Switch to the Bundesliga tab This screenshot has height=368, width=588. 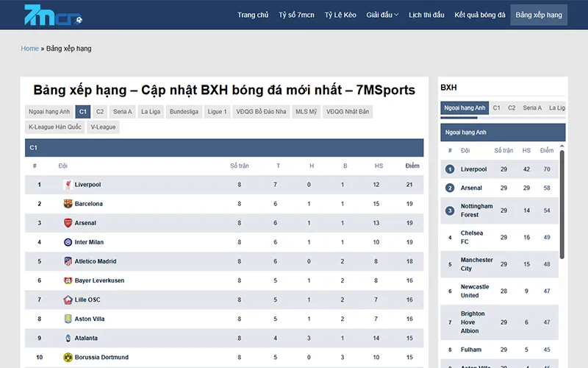[184, 112]
